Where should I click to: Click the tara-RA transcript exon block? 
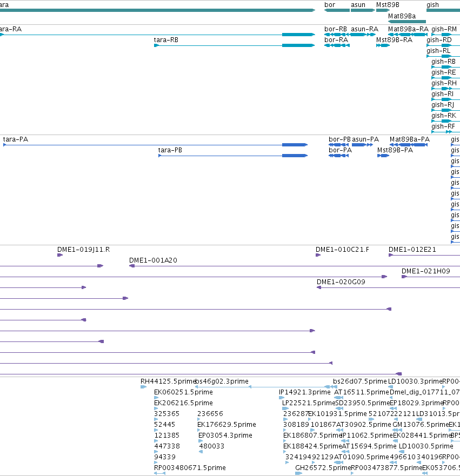pyautogui.click(x=298, y=35)
